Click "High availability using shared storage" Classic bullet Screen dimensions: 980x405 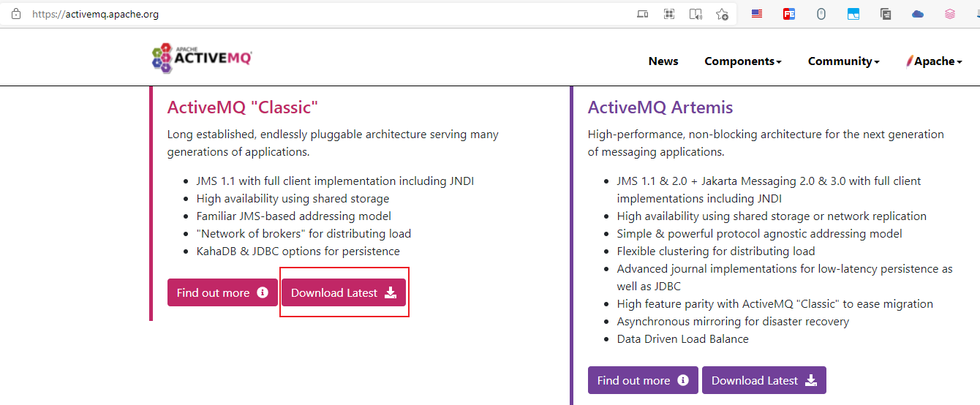(x=293, y=199)
